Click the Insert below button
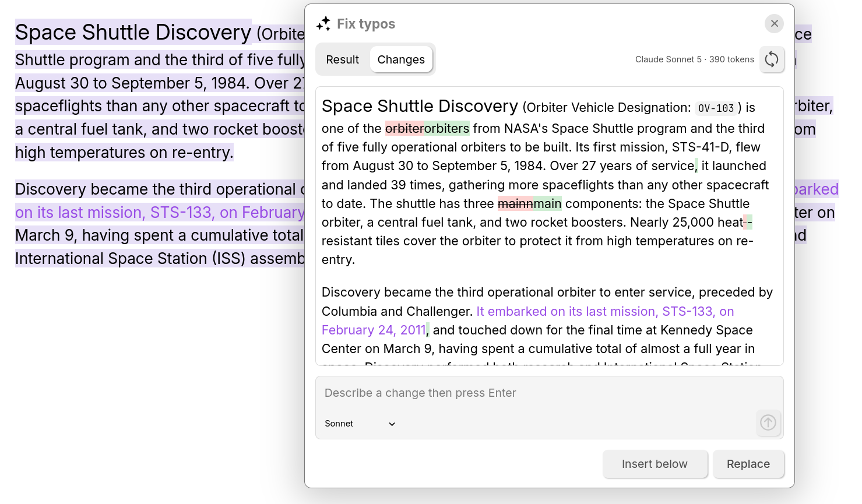Image resolution: width=862 pixels, height=504 pixels. point(655,464)
